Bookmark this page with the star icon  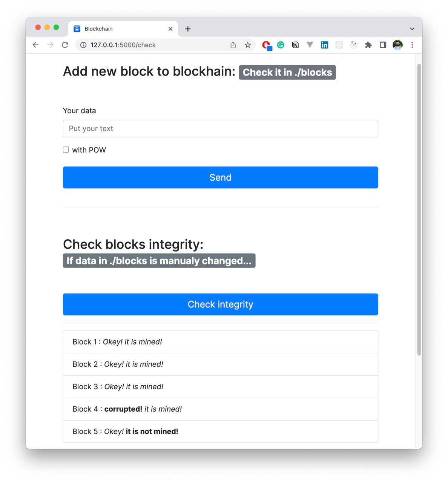tap(248, 45)
